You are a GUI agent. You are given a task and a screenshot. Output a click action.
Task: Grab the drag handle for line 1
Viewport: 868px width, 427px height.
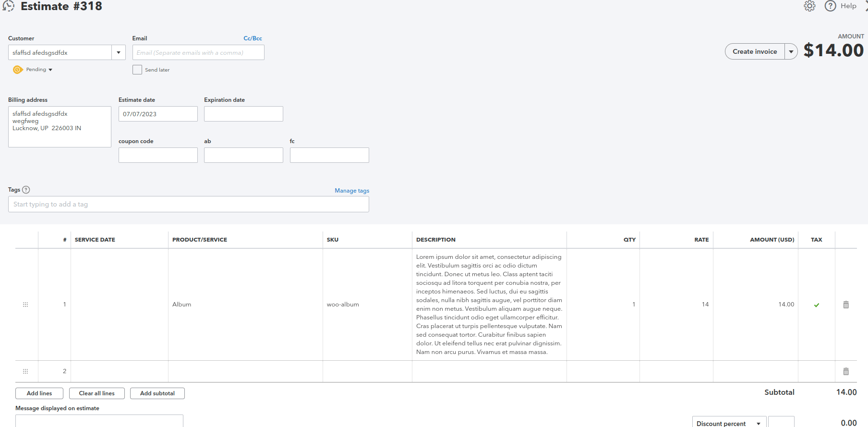[25, 305]
